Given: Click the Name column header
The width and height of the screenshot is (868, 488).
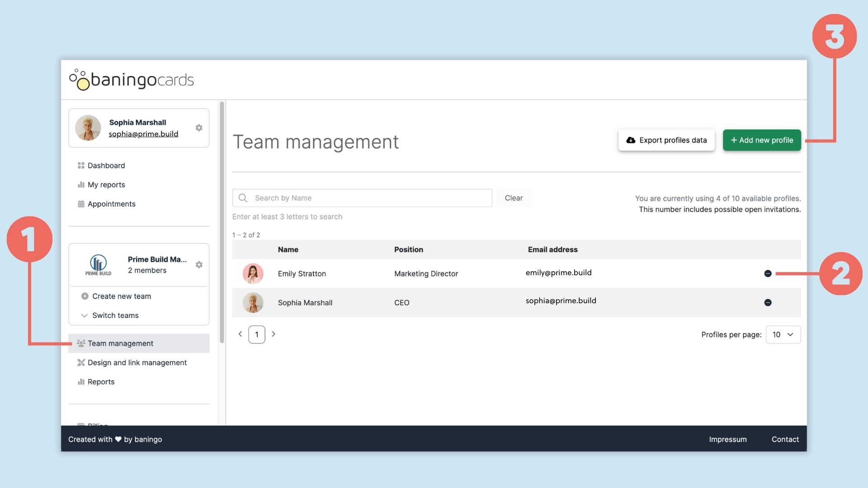Looking at the screenshot, I should point(288,249).
